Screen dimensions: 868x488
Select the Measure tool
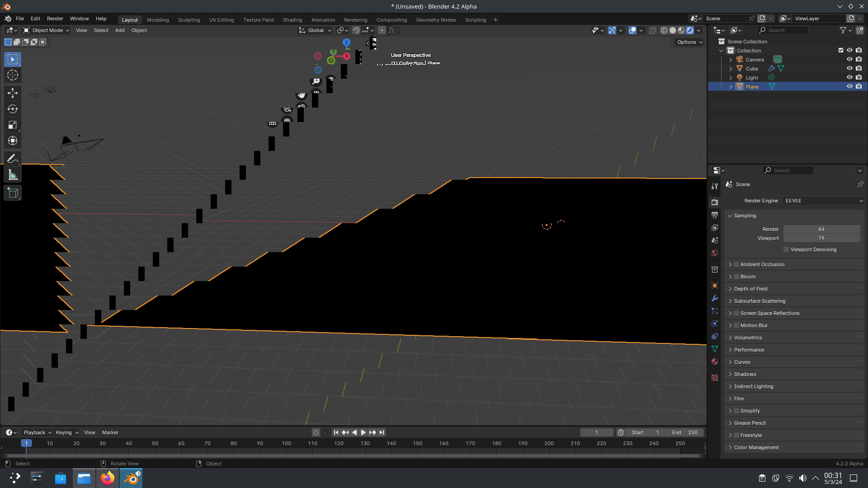[x=13, y=175]
